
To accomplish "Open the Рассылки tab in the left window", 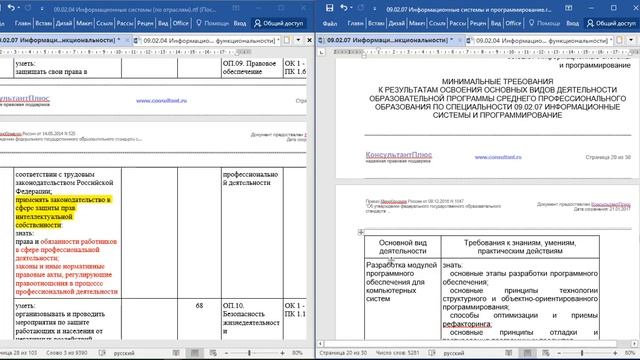I will point(125,24).
